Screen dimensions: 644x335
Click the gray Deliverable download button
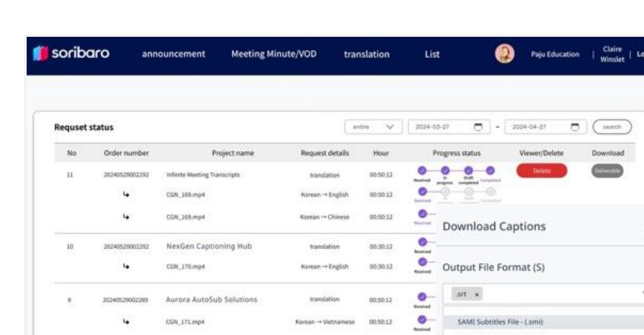[607, 171]
